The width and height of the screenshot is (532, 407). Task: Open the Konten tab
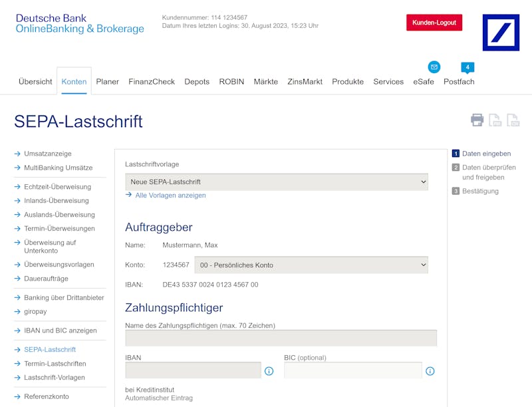[x=74, y=82]
